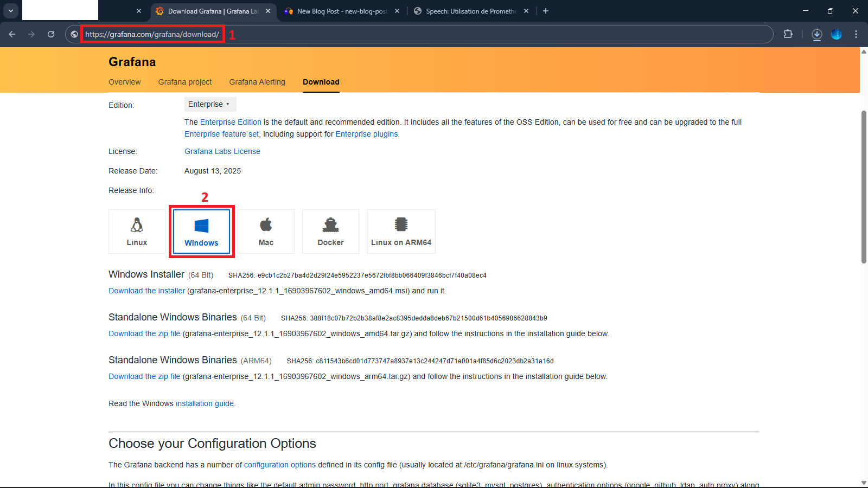The width and height of the screenshot is (868, 488).
Task: Open a new browser tab
Action: point(546,11)
